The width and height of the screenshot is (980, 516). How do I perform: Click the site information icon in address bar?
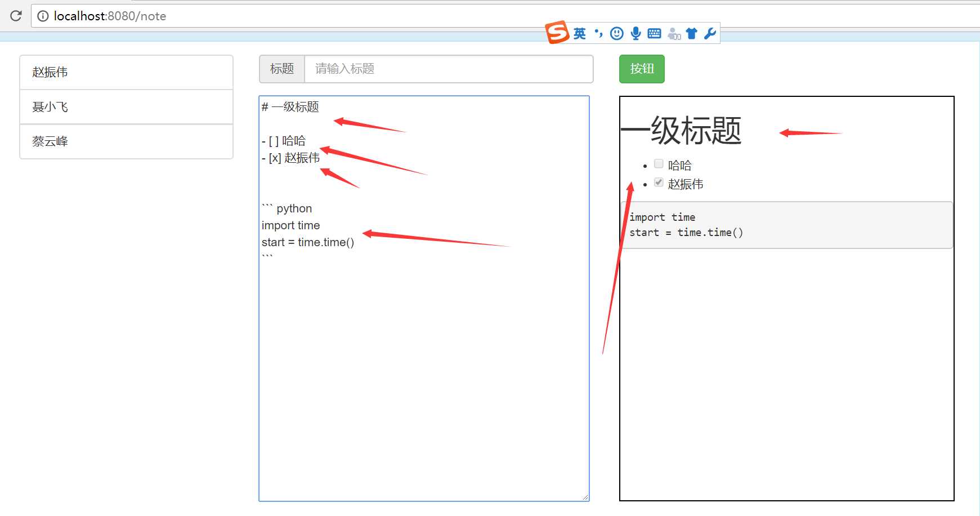click(43, 16)
